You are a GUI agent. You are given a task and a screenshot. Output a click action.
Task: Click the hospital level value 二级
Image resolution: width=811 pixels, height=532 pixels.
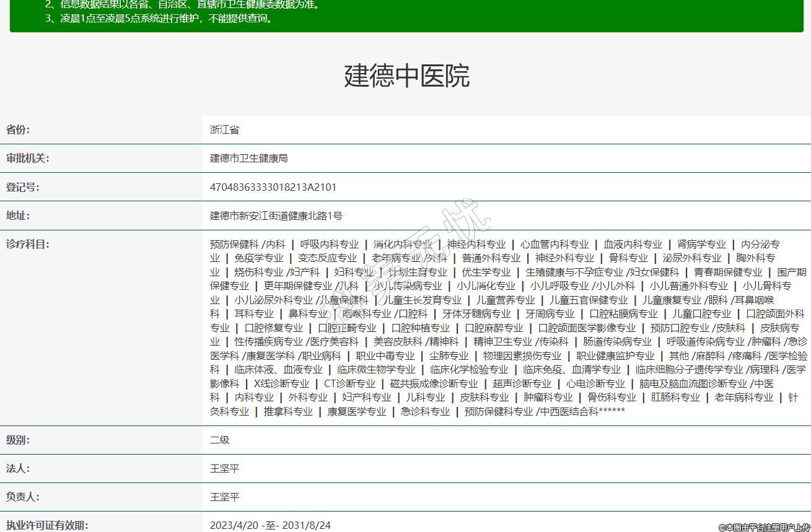tap(219, 440)
